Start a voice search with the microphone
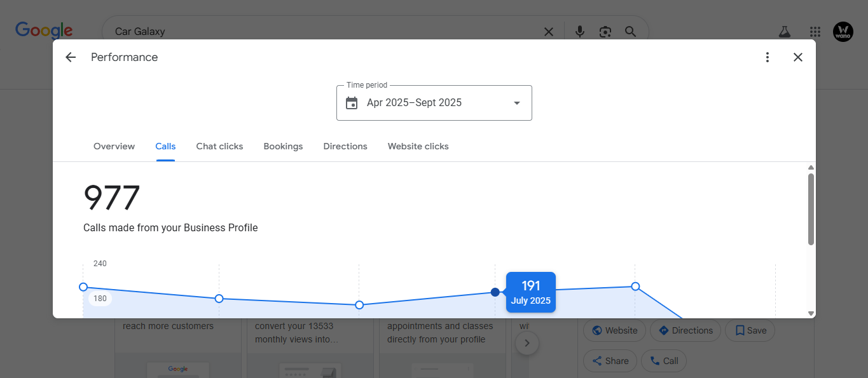 coord(579,31)
